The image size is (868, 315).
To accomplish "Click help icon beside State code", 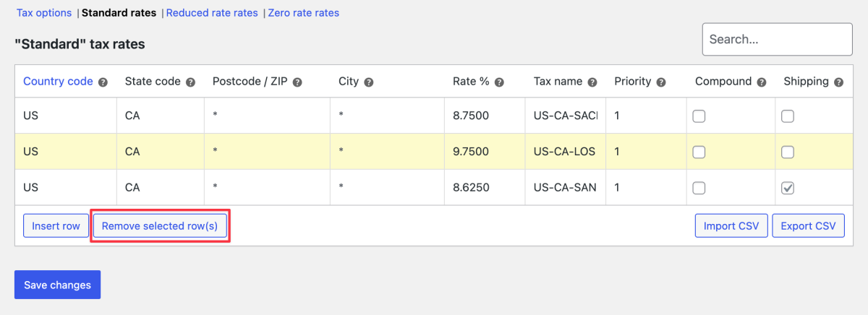I will click(191, 82).
